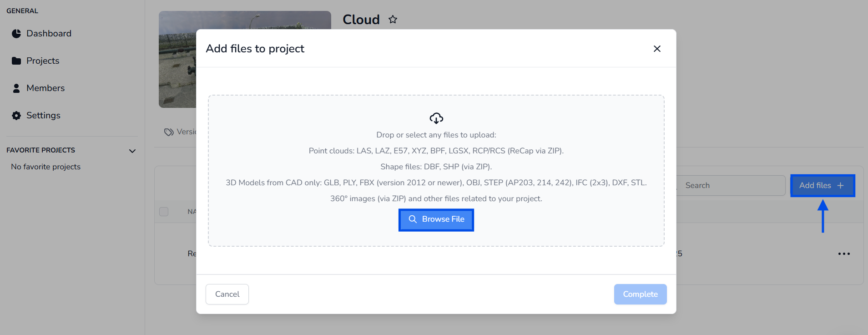This screenshot has height=335, width=868.
Task: Toggle the select-all checkbox in table header
Action: [164, 212]
